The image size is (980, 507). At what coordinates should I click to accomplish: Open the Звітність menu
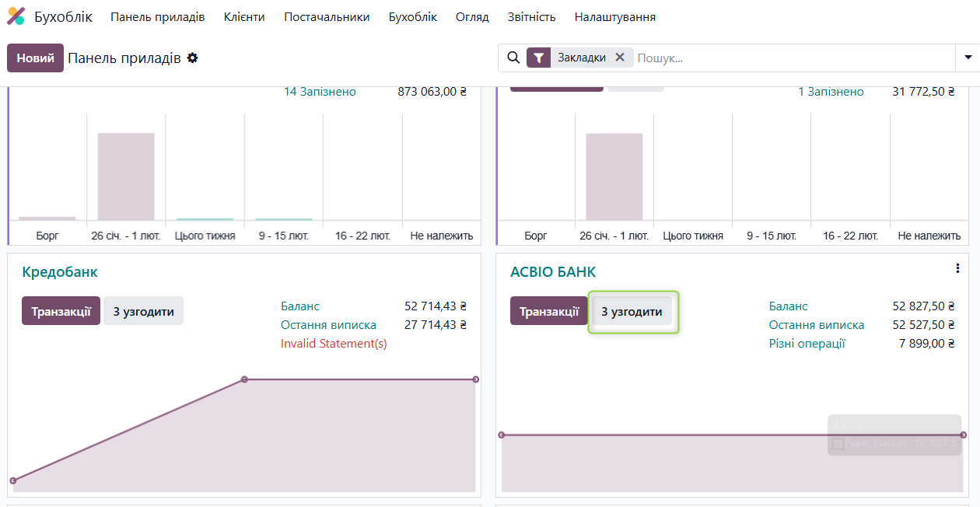point(532,16)
